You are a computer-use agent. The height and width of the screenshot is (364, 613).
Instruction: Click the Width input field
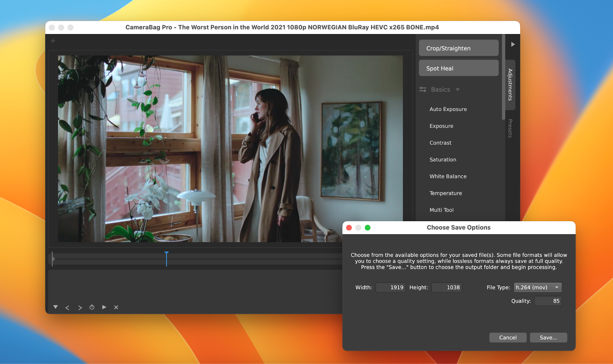(390, 287)
